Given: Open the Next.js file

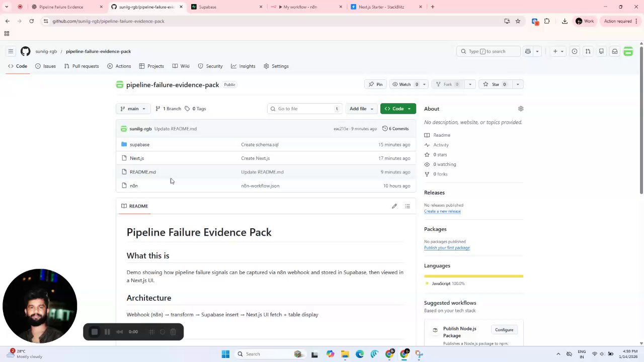Looking at the screenshot, I should (x=137, y=158).
